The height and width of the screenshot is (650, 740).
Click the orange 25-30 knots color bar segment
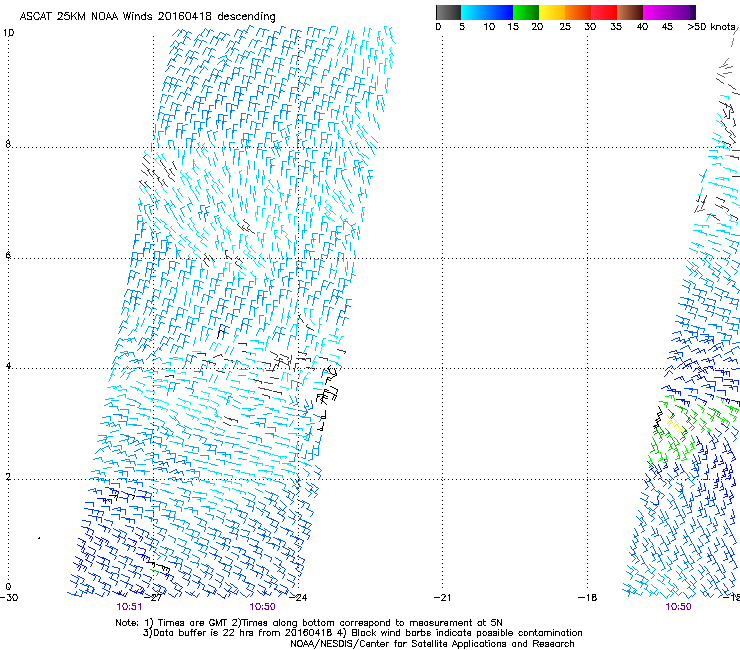point(578,12)
